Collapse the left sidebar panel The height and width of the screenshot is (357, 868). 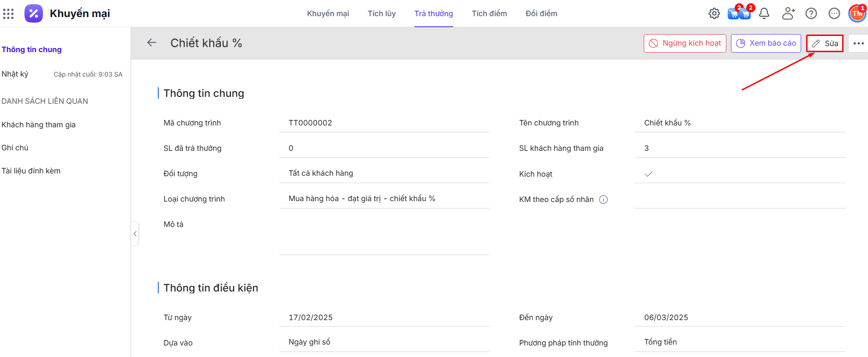point(135,234)
